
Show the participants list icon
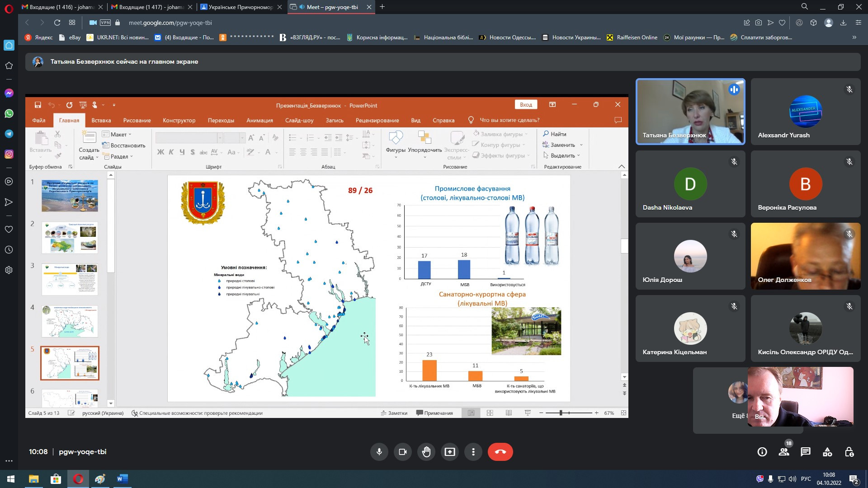point(784,452)
